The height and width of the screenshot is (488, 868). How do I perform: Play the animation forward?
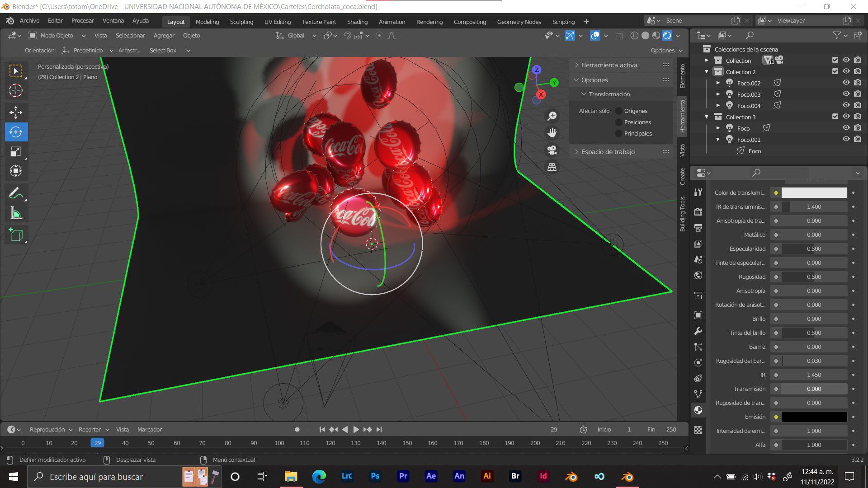tap(356, 429)
